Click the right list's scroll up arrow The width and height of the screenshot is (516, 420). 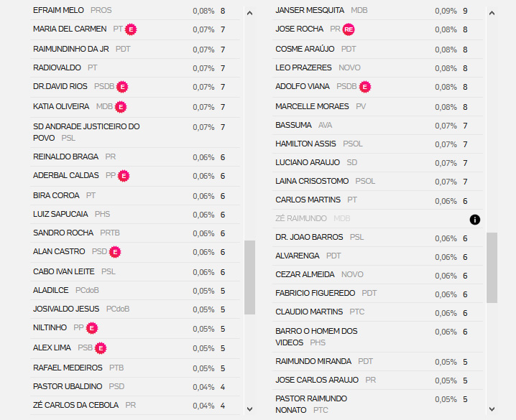click(492, 13)
